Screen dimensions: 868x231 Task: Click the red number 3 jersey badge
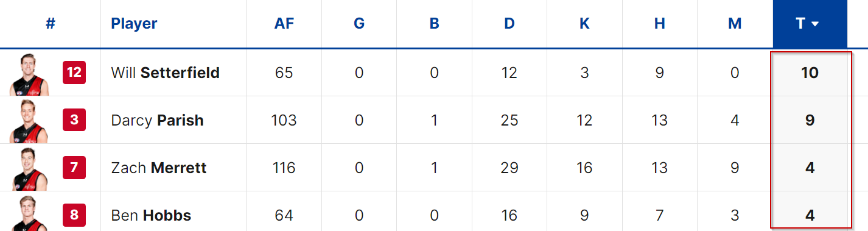click(x=74, y=120)
